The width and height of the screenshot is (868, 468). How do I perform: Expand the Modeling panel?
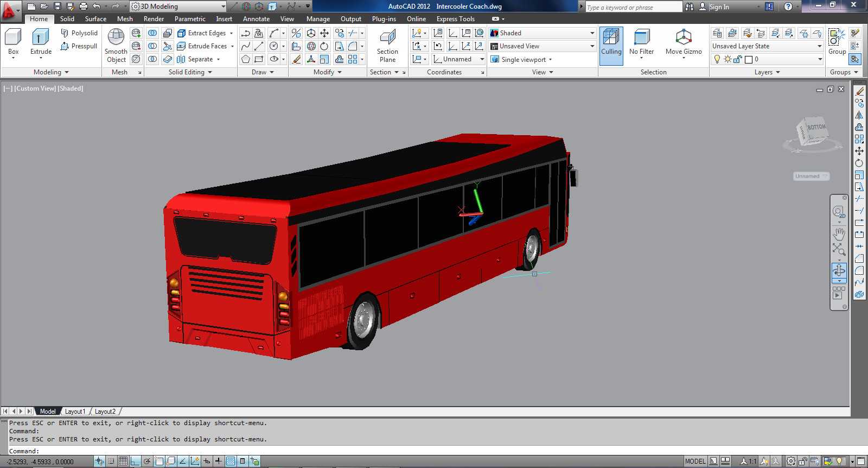click(51, 72)
